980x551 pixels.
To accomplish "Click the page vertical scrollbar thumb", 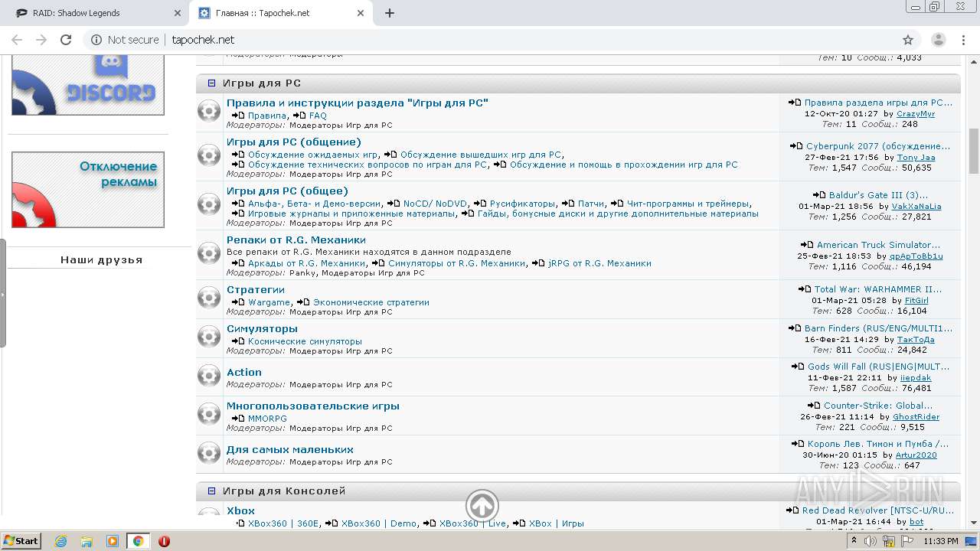I will pos(974,151).
